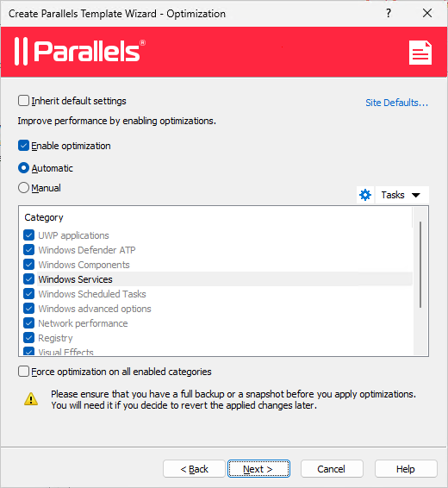448x488 pixels.
Task: Uncheck the Windows Defender ATP checkbox
Action: (x=29, y=249)
